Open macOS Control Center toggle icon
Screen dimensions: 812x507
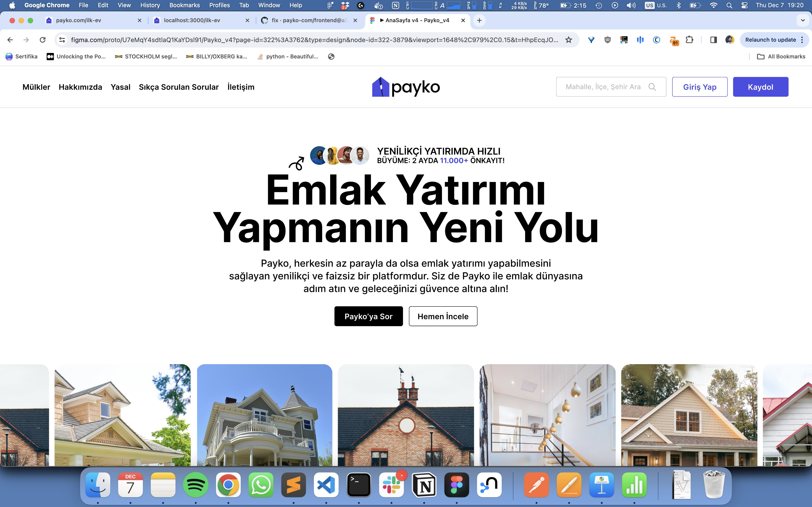click(x=744, y=5)
